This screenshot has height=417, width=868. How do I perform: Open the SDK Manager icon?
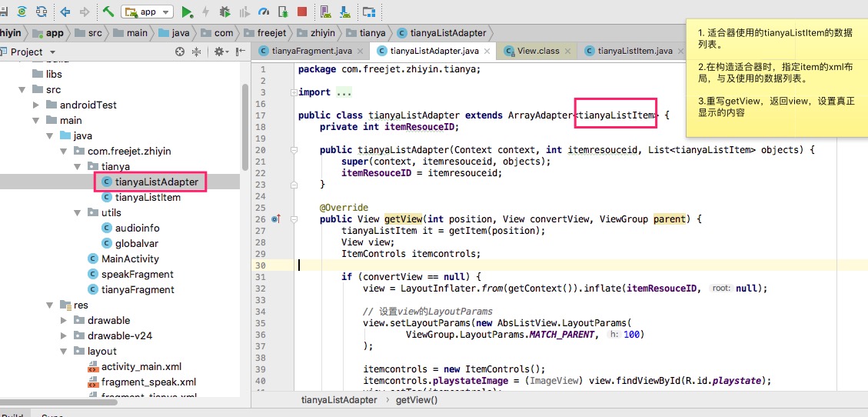[345, 12]
